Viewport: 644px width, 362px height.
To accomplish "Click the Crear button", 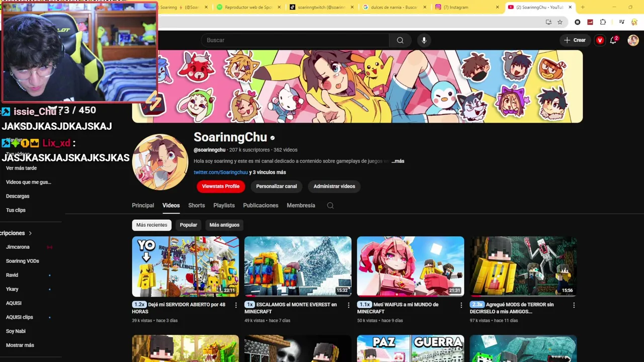I will 575,40.
